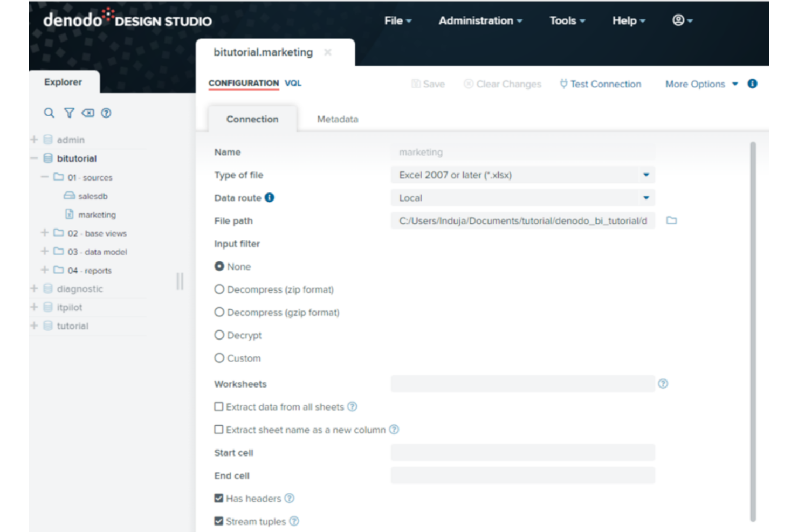Switch to the Metadata tab
The image size is (798, 532).
coord(338,119)
